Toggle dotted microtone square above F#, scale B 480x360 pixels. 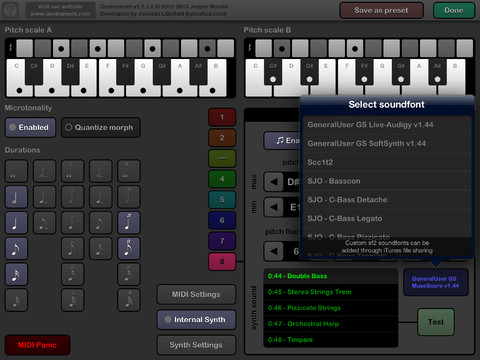coord(355,48)
